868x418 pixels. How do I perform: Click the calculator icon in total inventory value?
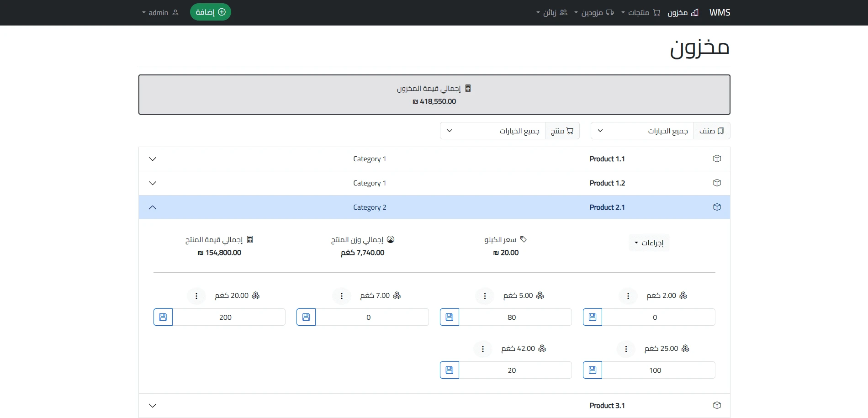(x=468, y=88)
